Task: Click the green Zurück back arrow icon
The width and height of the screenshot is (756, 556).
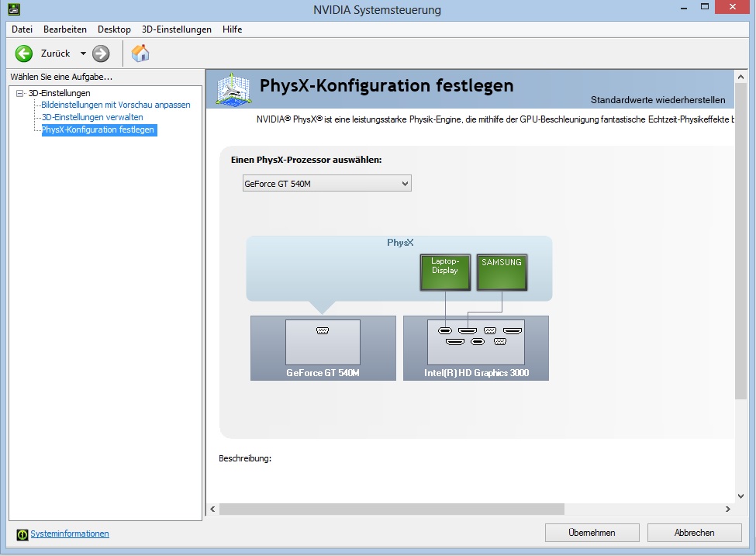Action: pos(23,54)
